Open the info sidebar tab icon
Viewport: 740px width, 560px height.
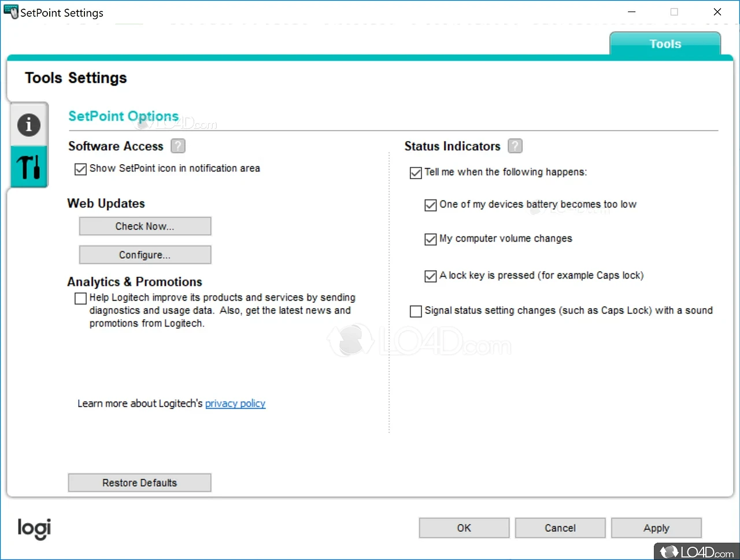(x=28, y=124)
